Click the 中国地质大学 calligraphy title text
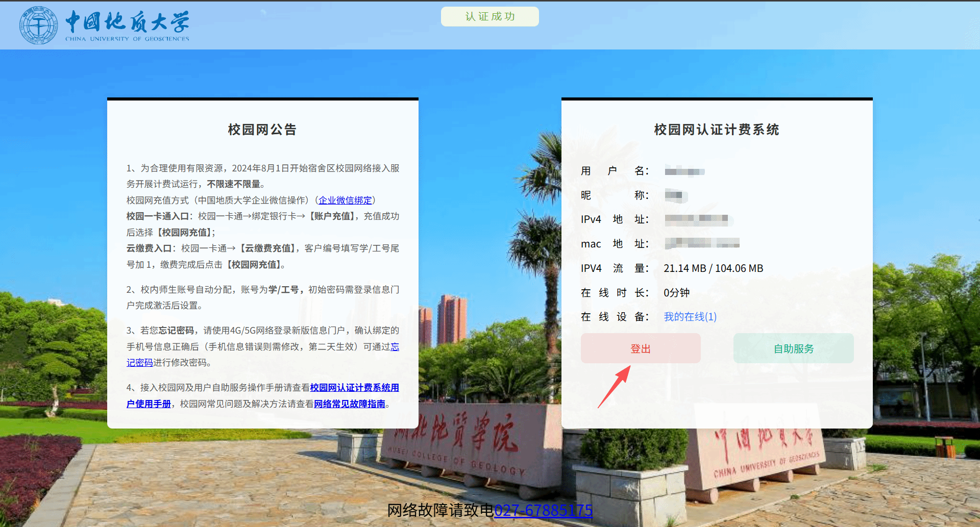 point(127,22)
